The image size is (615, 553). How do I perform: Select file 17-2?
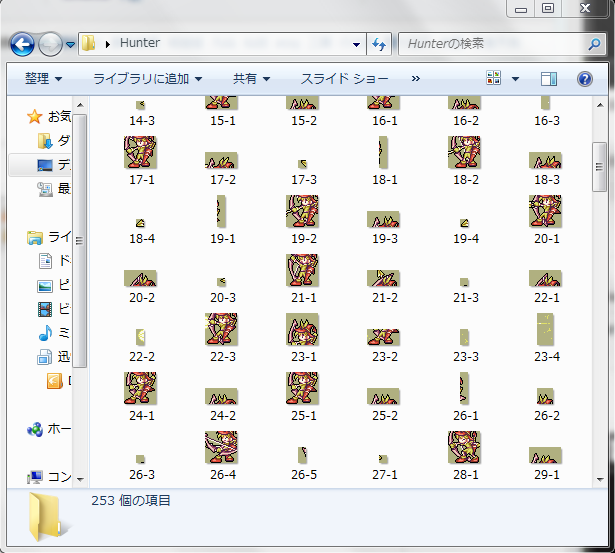click(x=222, y=160)
